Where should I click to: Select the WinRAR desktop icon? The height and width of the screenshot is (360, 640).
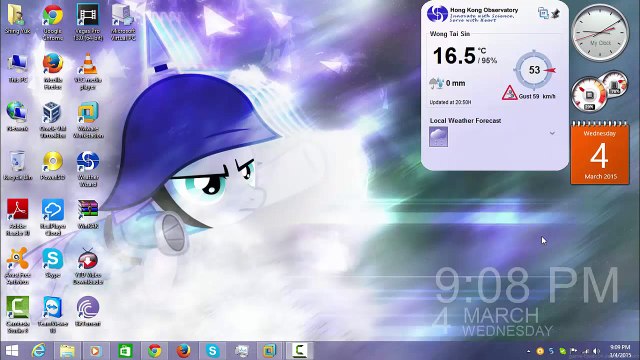point(88,214)
